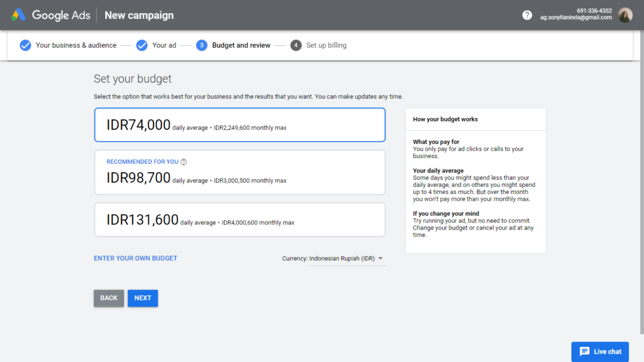
Task: Click the account email address in header
Action: [575, 18]
